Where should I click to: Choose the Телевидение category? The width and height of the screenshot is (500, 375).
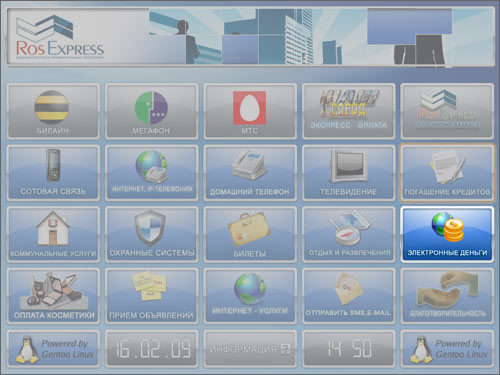point(349,173)
